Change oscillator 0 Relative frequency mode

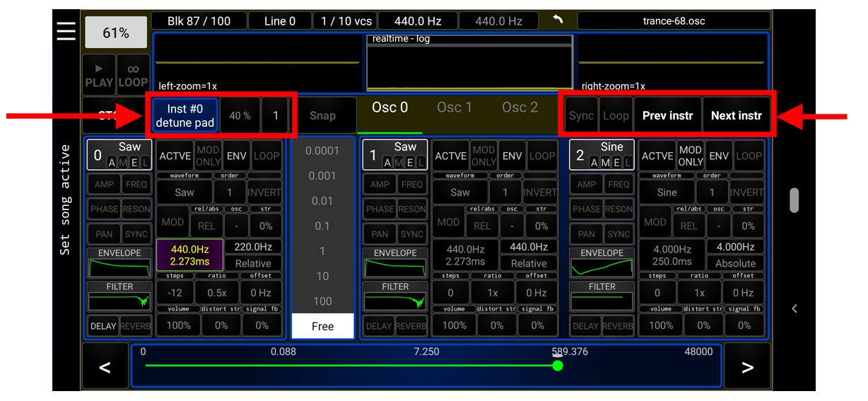coord(253,263)
